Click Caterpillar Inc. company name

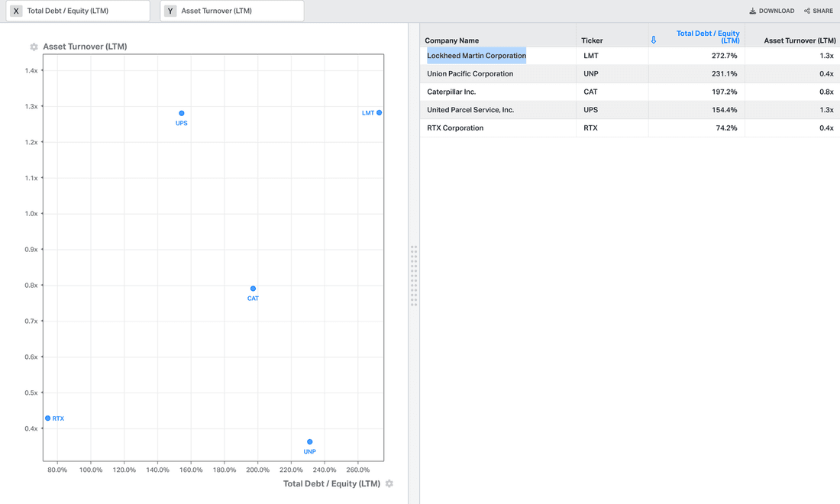tap(451, 92)
